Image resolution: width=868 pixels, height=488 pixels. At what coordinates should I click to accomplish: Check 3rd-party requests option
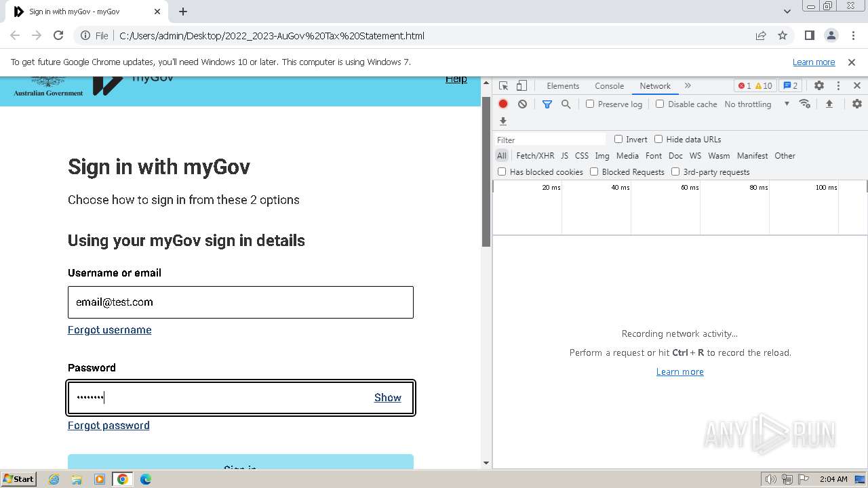(675, 171)
